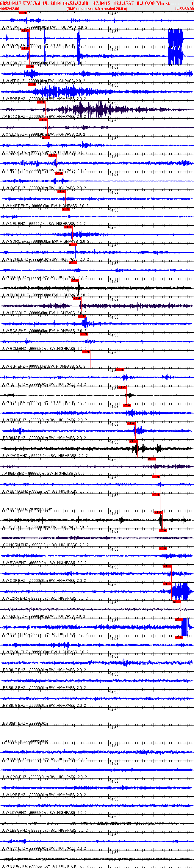This screenshot has height=868, width=194.
Task: Select the 'UW RRHS EHZ' station label
Action: point(16,259)
